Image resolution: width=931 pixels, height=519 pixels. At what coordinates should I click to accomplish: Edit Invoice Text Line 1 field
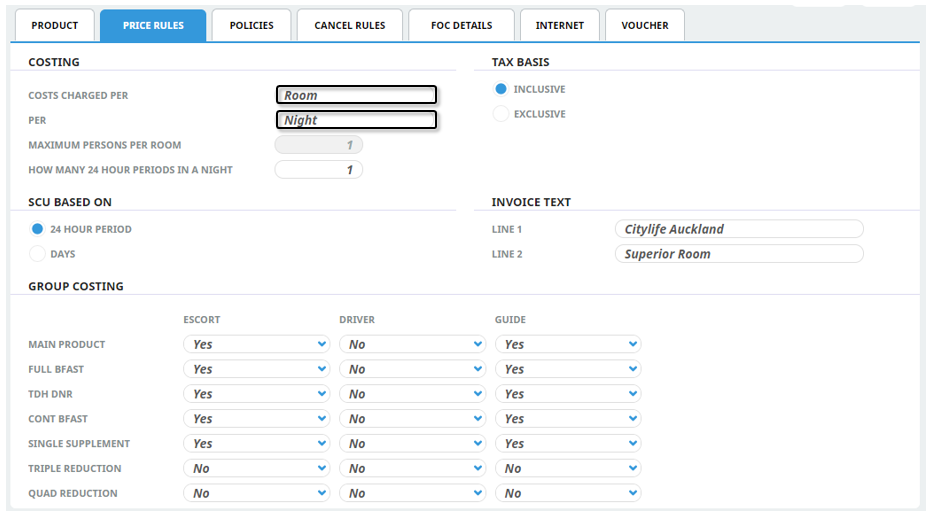click(x=738, y=229)
